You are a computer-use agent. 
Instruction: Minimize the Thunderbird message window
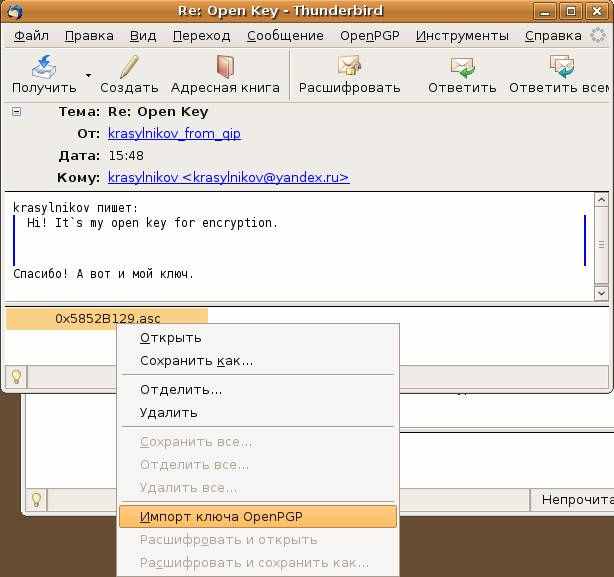point(545,11)
